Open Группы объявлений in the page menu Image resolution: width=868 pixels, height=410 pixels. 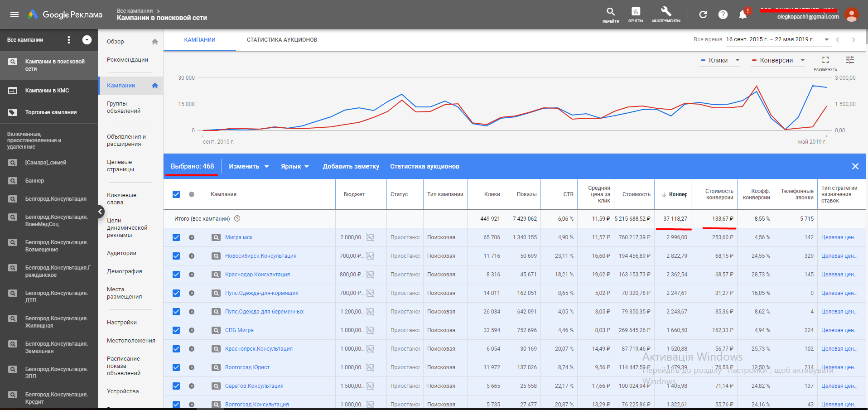[x=124, y=107]
